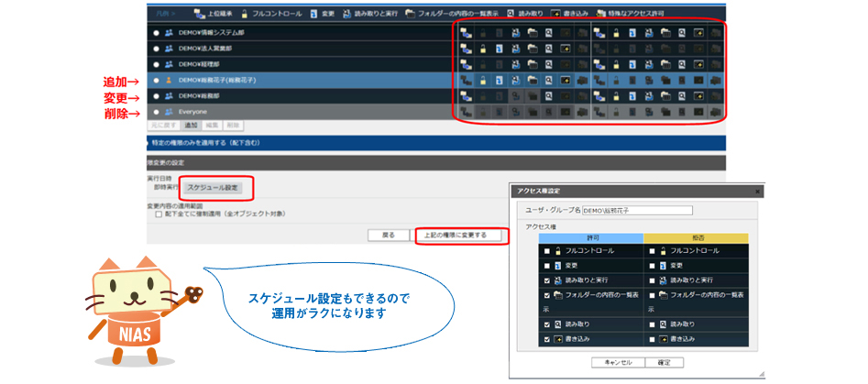Click the full control lock in 法人営業部 row, left set
This screenshot has height=384, width=868.
[x=483, y=49]
